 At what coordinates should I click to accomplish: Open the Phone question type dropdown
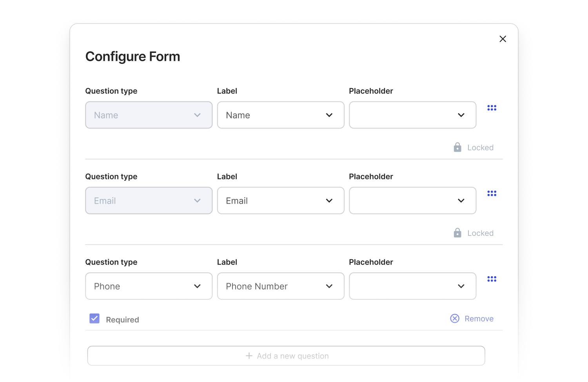point(149,286)
